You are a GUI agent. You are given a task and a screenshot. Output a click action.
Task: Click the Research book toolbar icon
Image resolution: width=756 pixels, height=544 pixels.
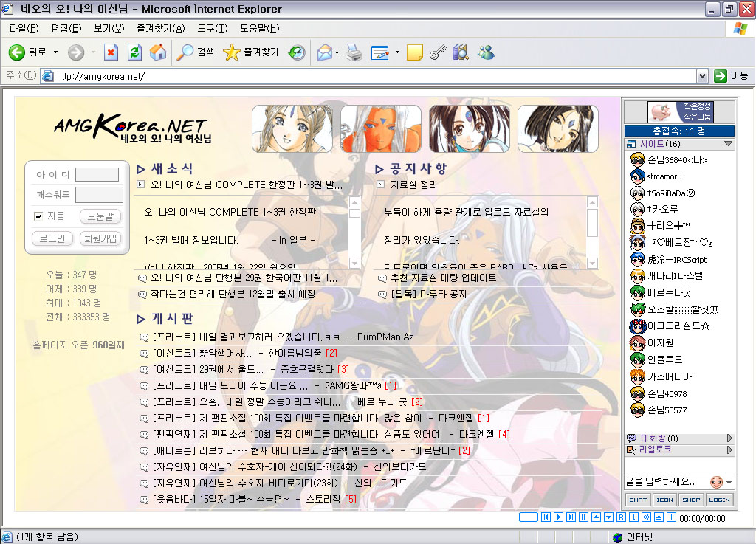(x=461, y=52)
